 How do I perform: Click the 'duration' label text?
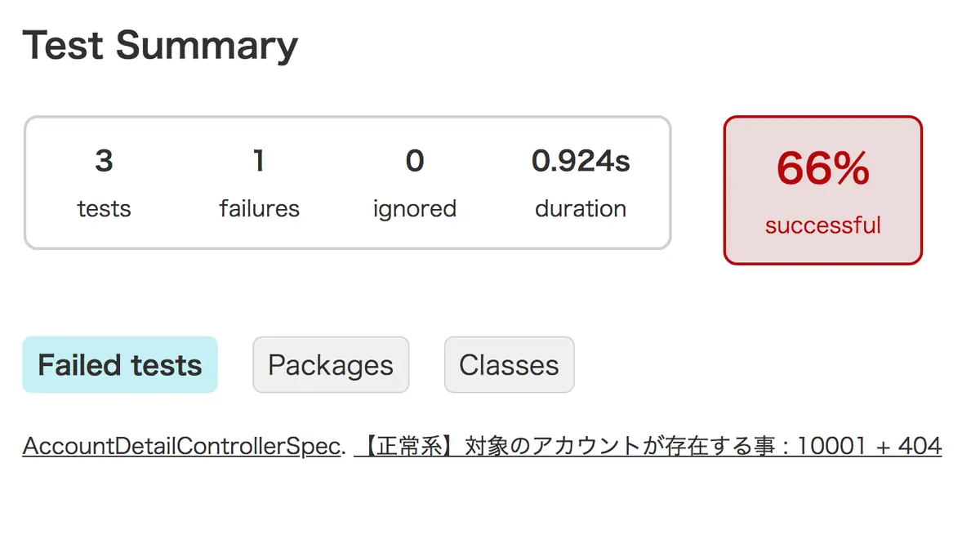[581, 209]
